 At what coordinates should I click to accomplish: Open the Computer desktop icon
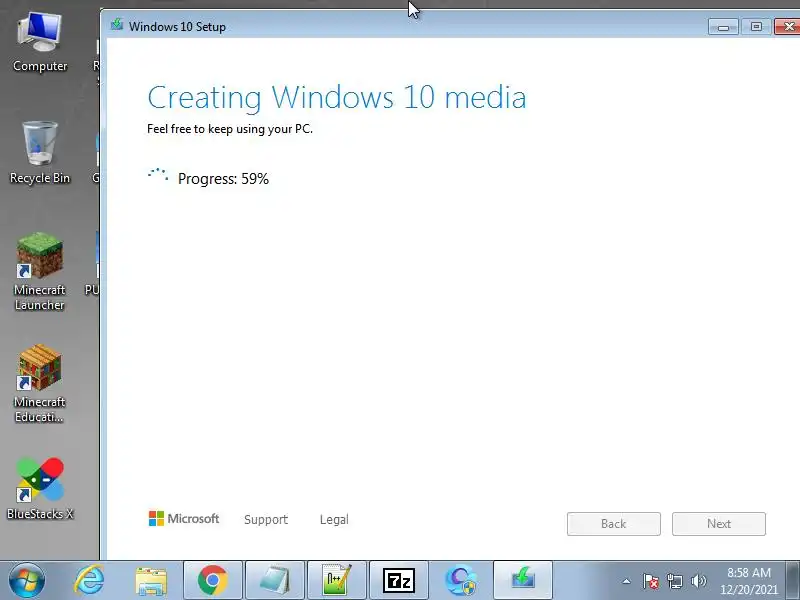coord(40,43)
